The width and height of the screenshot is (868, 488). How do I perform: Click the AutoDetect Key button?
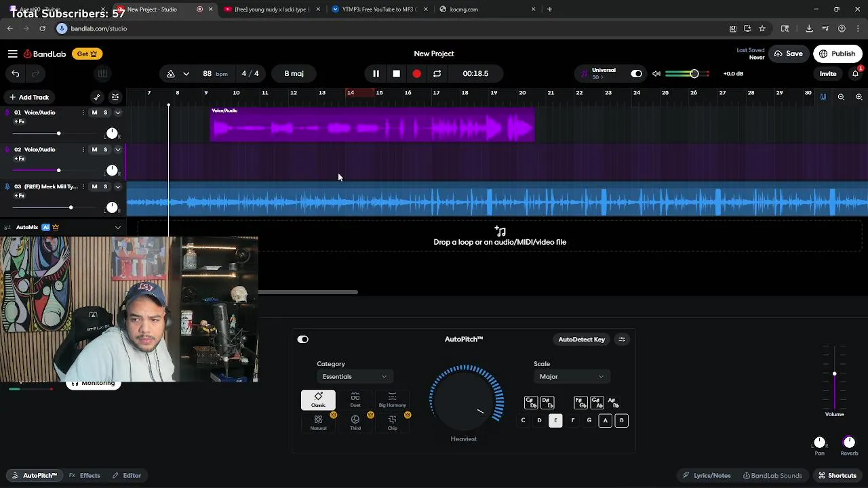pyautogui.click(x=581, y=339)
